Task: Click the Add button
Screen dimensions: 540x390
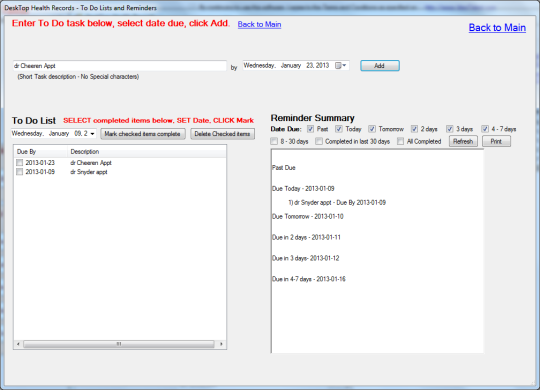Action: [x=380, y=65]
